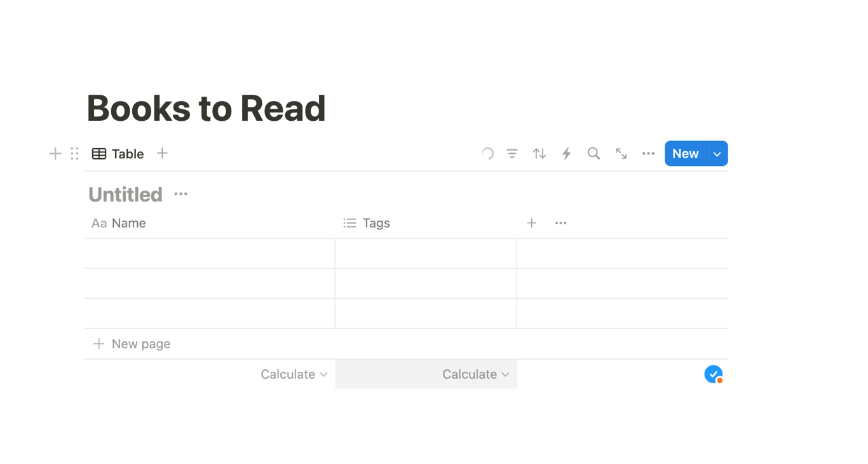Viewport: 868px width, 464px height.
Task: Open the Tags column header menu
Action: tap(376, 223)
